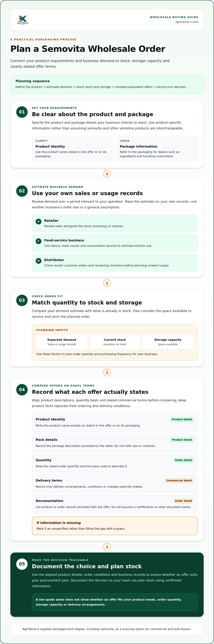Click the step 01 number badge
Screen dimensions: 214x644
coord(22,112)
